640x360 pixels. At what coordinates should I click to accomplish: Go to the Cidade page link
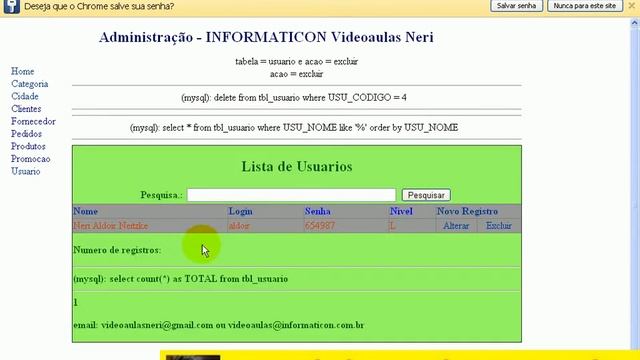(25, 96)
